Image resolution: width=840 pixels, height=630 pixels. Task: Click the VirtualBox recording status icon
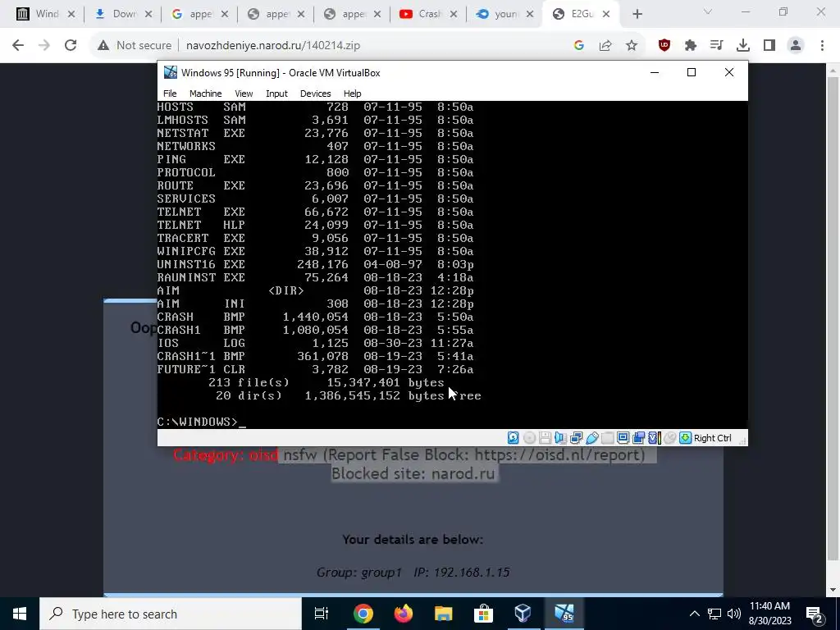pyautogui.click(x=638, y=438)
